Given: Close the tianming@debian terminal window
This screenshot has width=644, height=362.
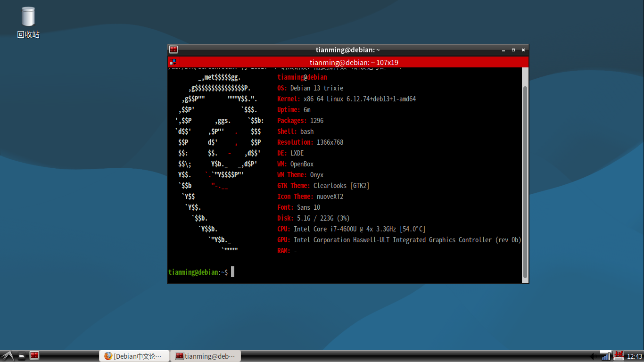Looking at the screenshot, I should point(522,50).
